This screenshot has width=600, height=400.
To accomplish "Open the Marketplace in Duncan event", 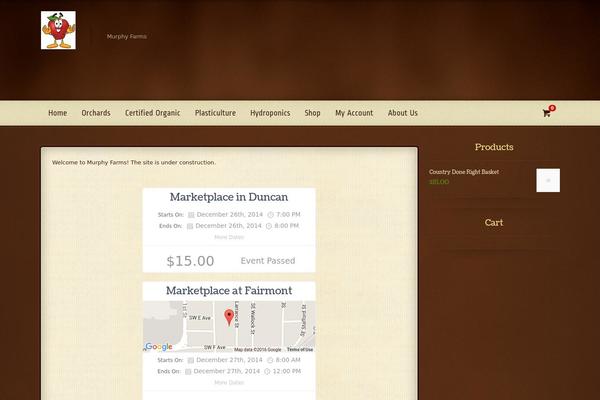I will (x=229, y=197).
